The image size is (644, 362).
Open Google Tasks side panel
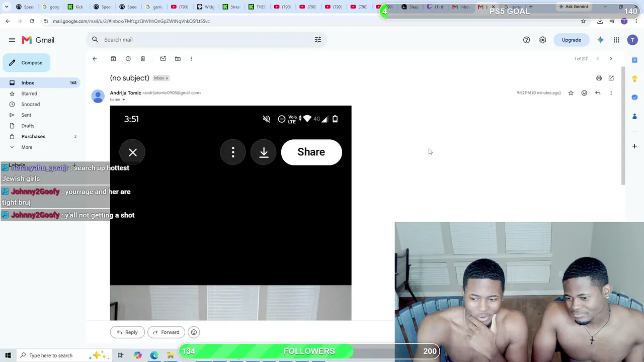pyautogui.click(x=634, y=98)
